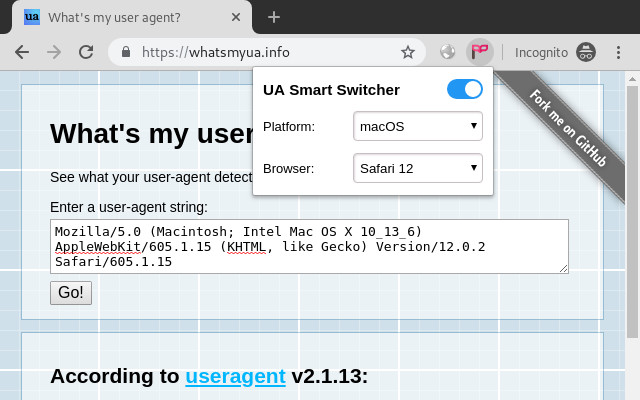This screenshot has height=400, width=640.
Task: Click the "UA Smart Switcher" popup title
Action: point(331,90)
